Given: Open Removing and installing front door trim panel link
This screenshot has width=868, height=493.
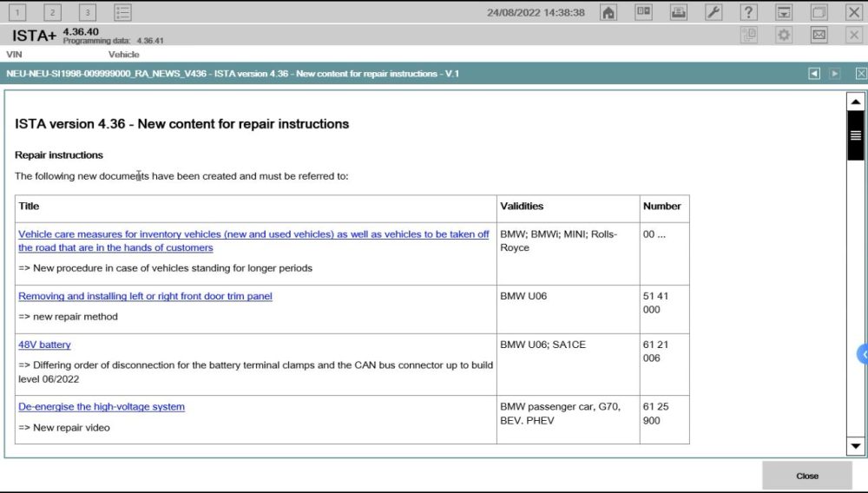Looking at the screenshot, I should pyautogui.click(x=145, y=296).
